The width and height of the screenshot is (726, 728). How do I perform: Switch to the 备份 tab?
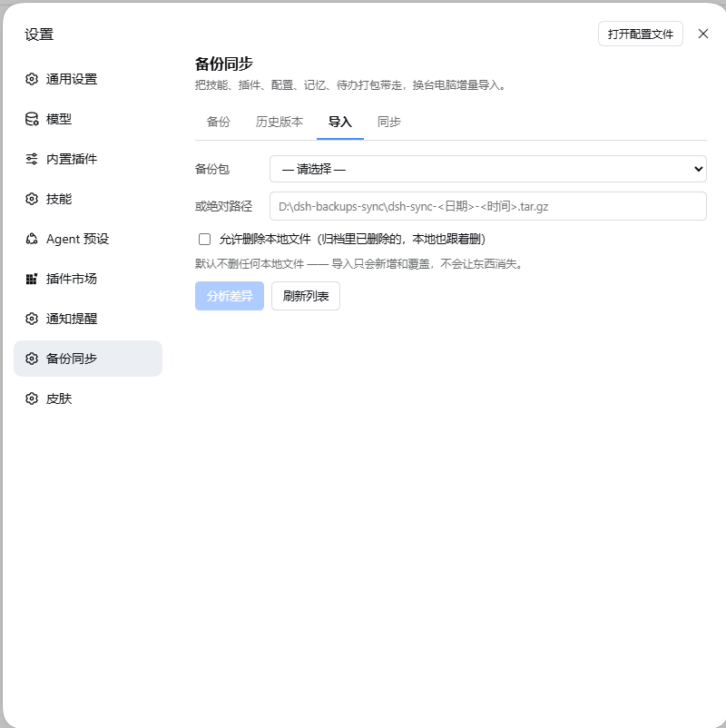[x=218, y=122]
